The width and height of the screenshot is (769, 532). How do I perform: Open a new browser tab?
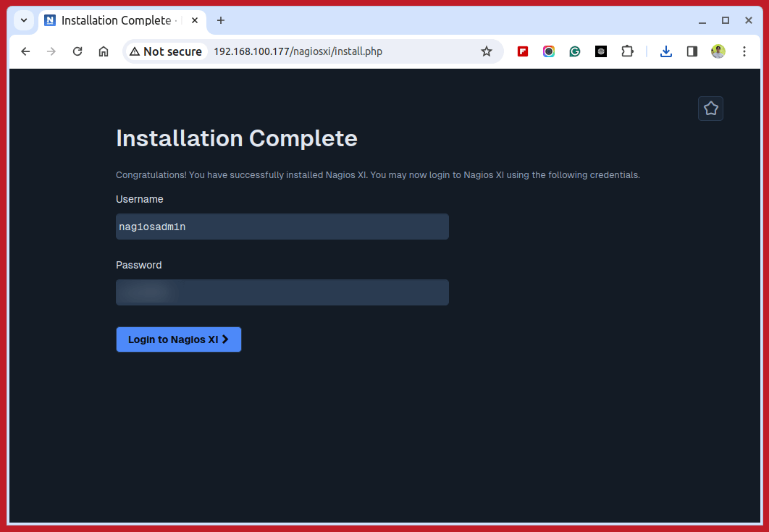point(221,20)
